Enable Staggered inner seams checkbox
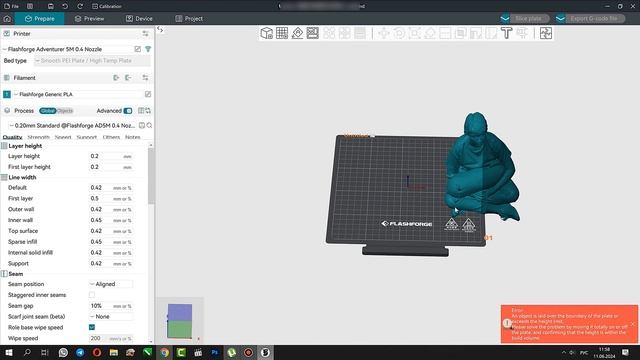The height and width of the screenshot is (360, 640). click(92, 295)
